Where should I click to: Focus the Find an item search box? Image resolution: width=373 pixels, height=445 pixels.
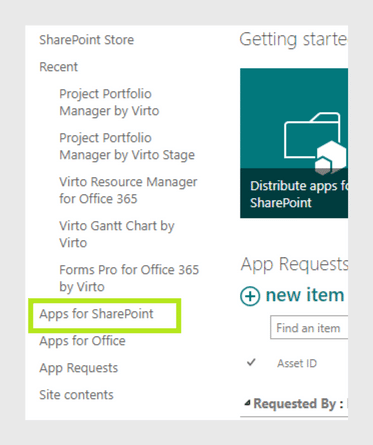point(309,327)
